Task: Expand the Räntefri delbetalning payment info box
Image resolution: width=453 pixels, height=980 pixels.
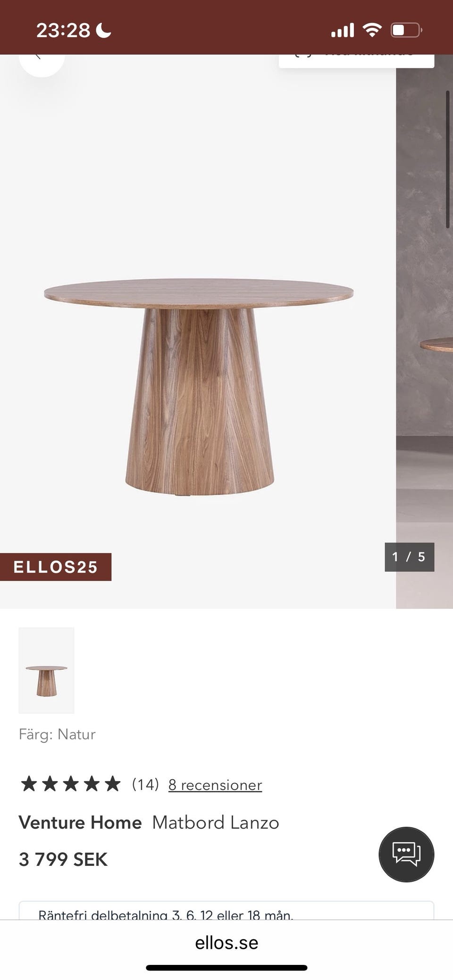Action: coord(226,910)
